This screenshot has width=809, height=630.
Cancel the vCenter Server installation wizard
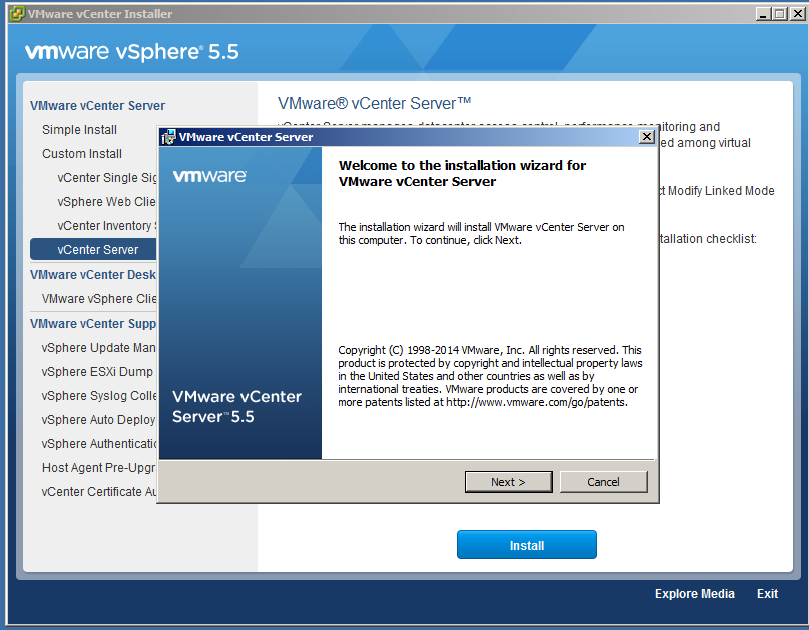point(603,482)
